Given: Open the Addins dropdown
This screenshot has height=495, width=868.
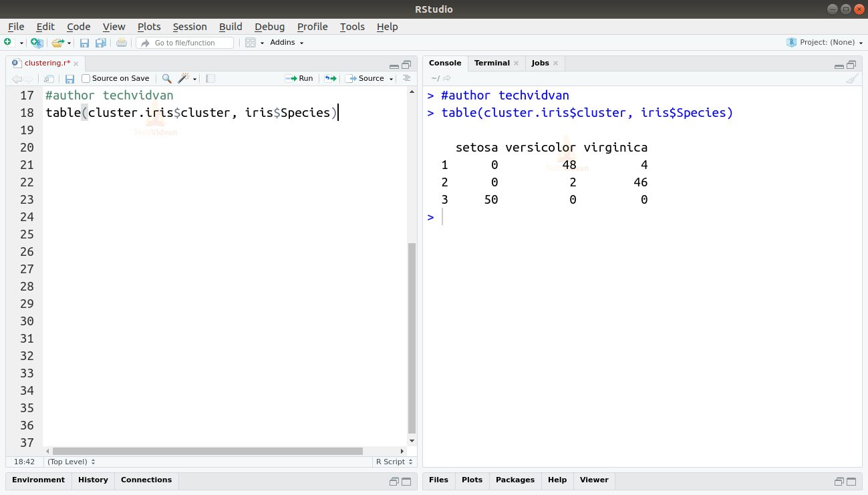Looking at the screenshot, I should (x=287, y=42).
